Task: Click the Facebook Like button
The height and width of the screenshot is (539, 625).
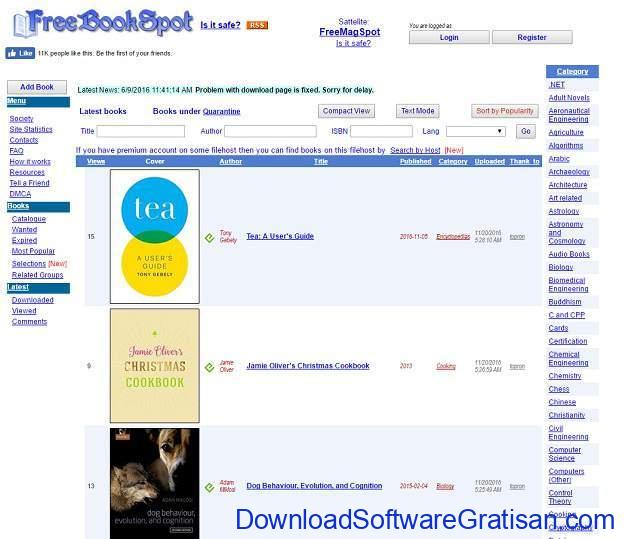Action: coord(20,53)
